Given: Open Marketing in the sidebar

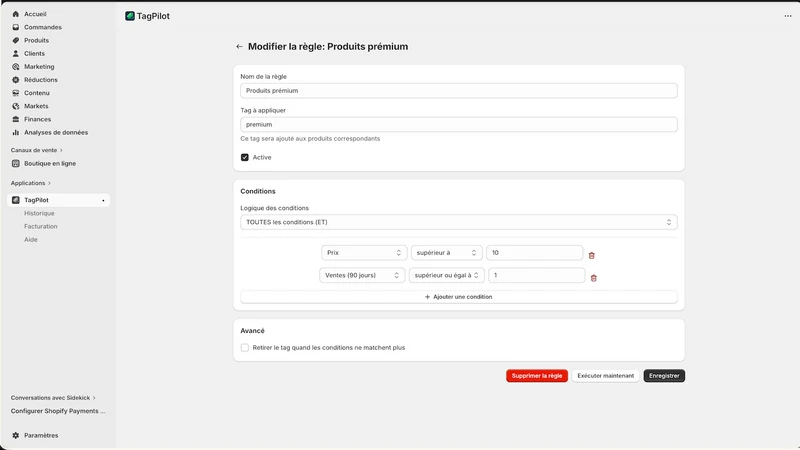Looking at the screenshot, I should [x=39, y=67].
